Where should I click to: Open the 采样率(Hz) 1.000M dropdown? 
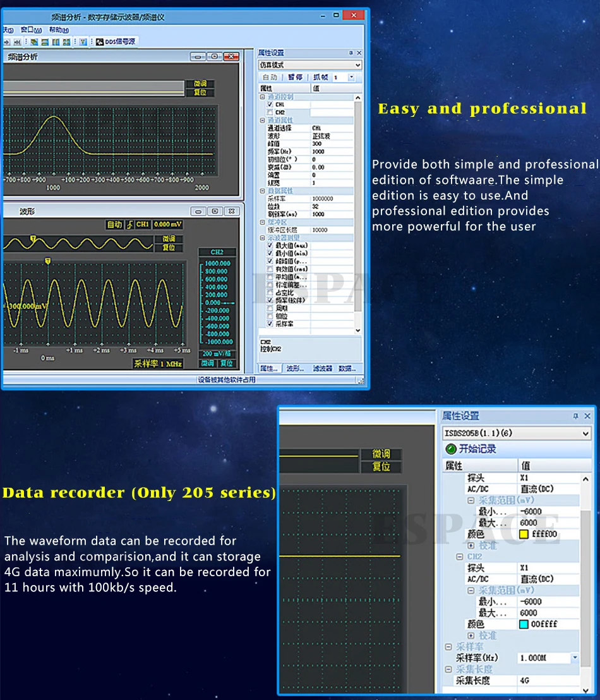[x=575, y=658]
